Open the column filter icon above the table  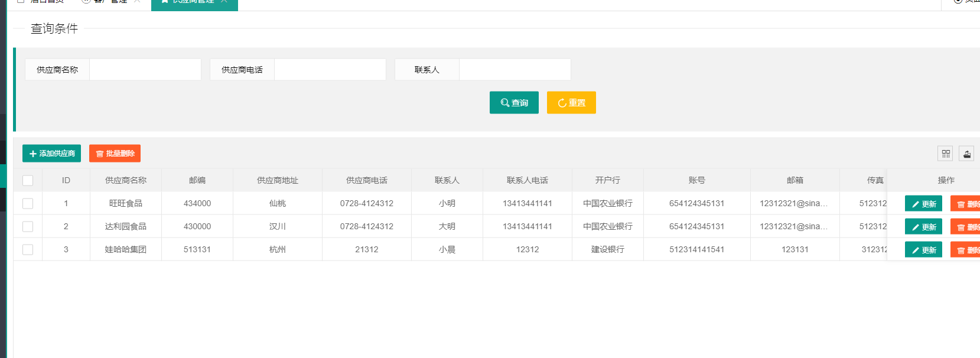pos(946,154)
